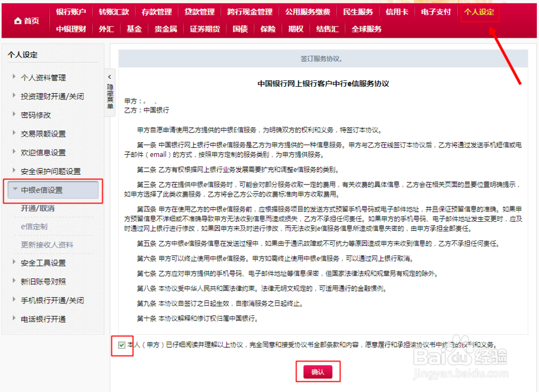Open the 信用卡 menu
Screen dimensions: 539x392
tap(397, 12)
